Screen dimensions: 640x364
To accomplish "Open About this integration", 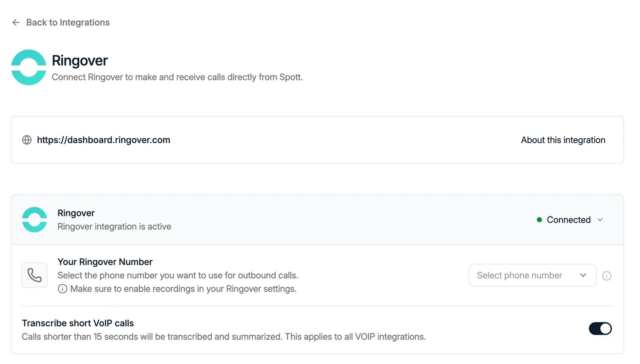I will click(x=563, y=140).
